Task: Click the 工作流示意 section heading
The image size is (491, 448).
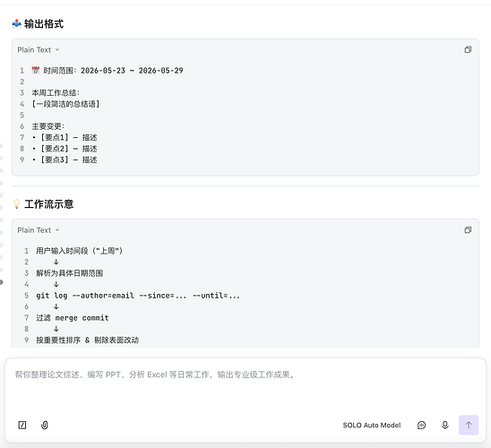Action: pos(43,204)
